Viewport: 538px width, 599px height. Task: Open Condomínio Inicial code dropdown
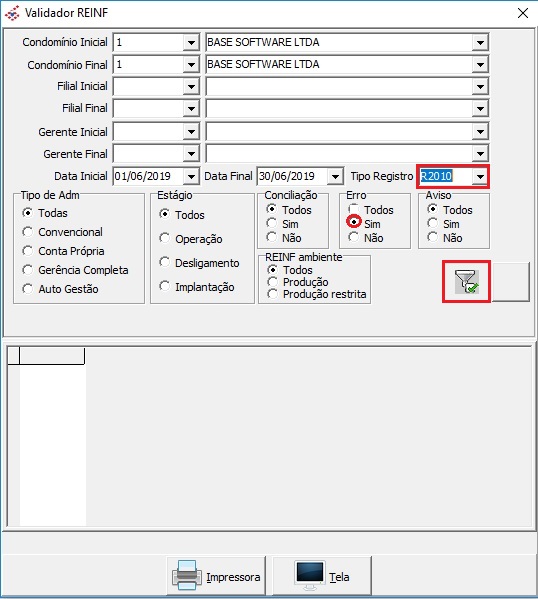click(191, 42)
